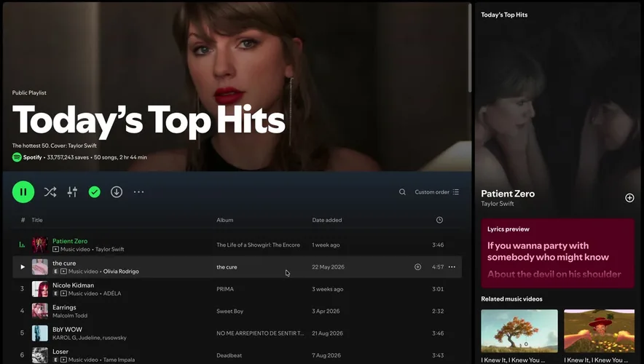The height and width of the screenshot is (364, 644).
Task: Open Patient Zero title in now-playing panel
Action: 508,194
